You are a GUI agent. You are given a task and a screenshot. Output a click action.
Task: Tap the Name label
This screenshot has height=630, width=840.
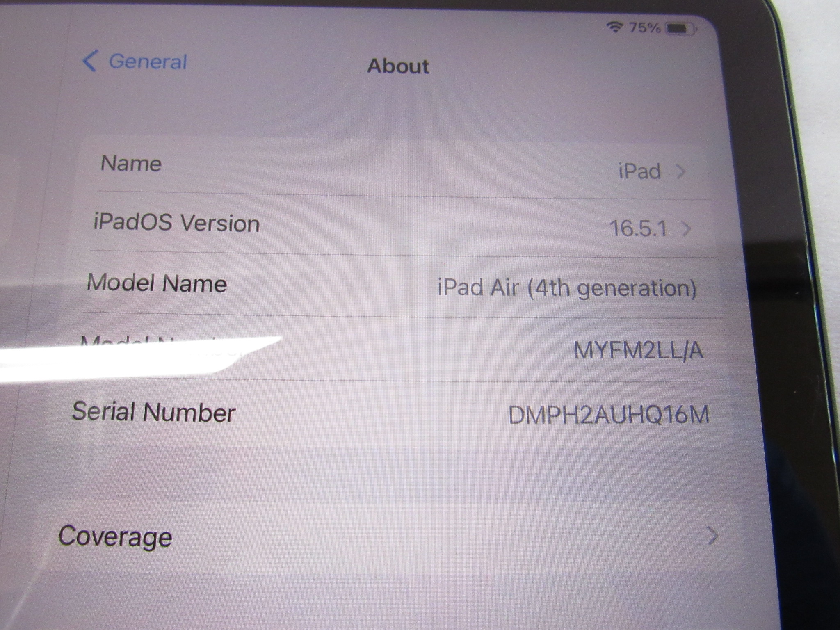pyautogui.click(x=131, y=163)
